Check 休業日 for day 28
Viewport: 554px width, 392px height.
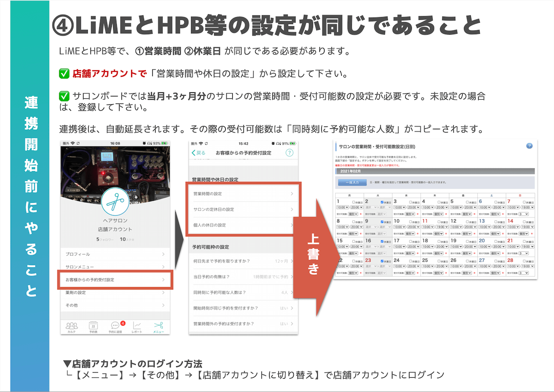[x=524, y=261]
